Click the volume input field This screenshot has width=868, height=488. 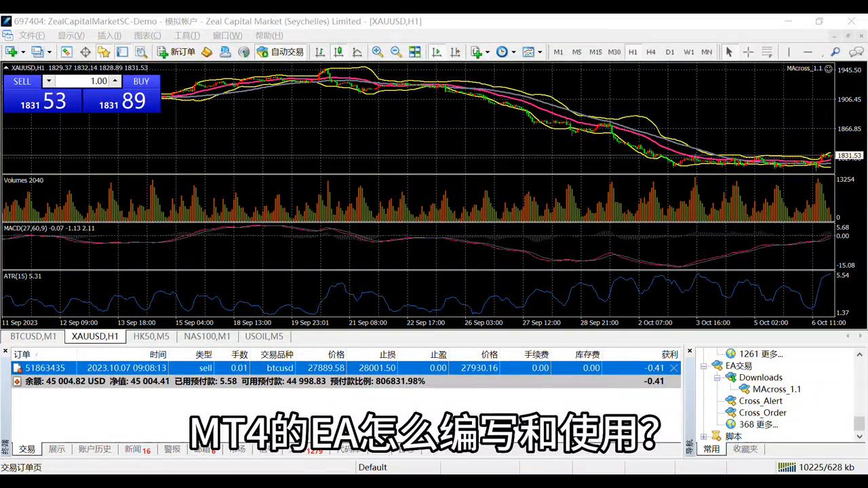click(x=88, y=81)
